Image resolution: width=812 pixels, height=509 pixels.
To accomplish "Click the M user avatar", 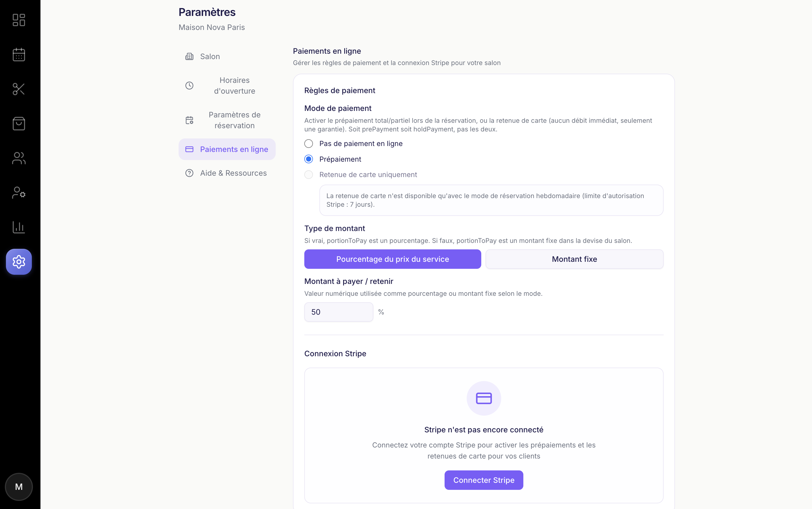I will pos(19,486).
